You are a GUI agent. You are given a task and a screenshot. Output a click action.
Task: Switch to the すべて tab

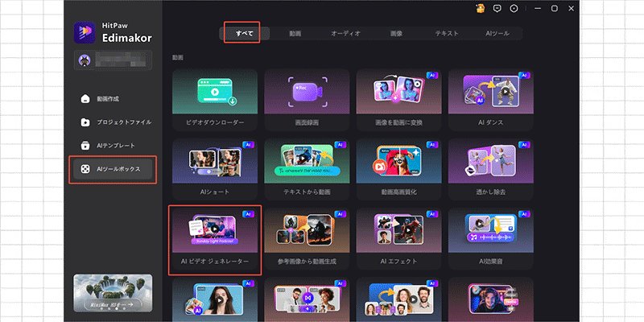pyautogui.click(x=245, y=34)
